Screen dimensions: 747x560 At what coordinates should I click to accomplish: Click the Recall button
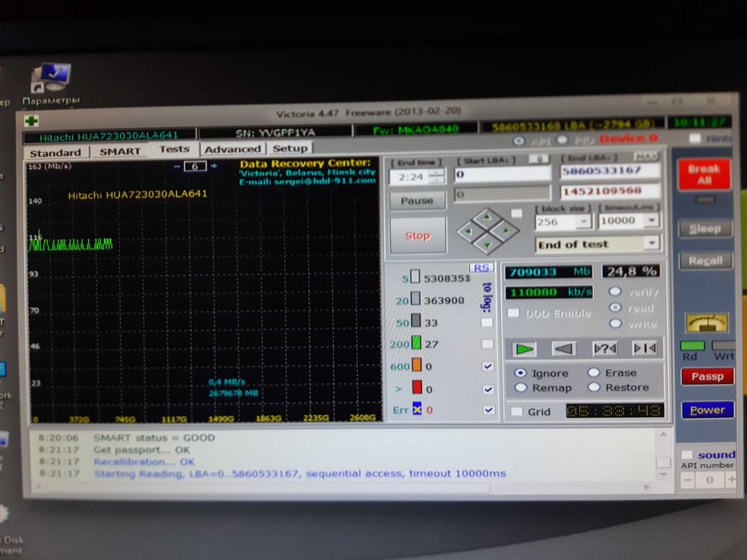coord(705,261)
